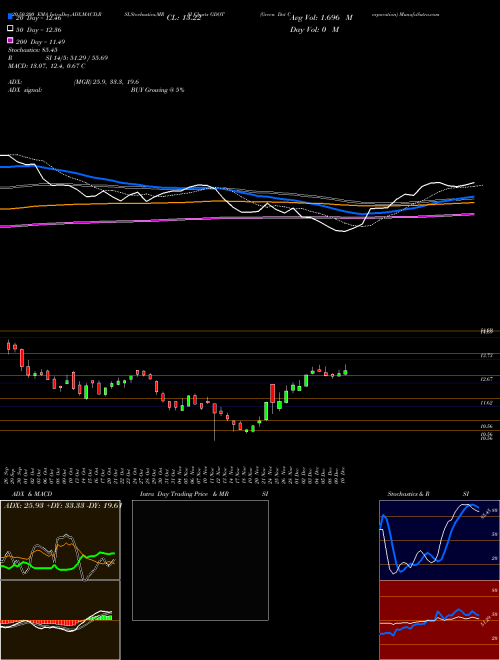Select the '20 Day = 12.46' text
This screenshot has height=660, width=500.
[x=39, y=18]
